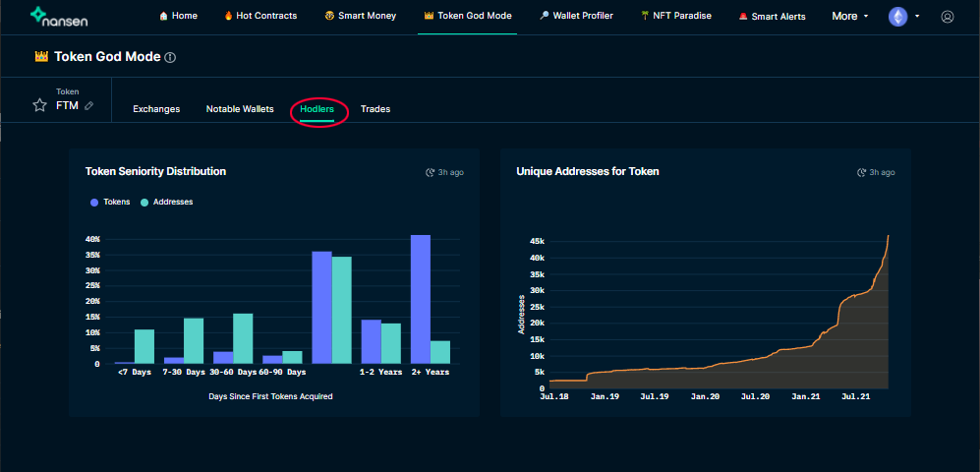This screenshot has height=472, width=980.
Task: Click the Nansen logo
Action: point(59,17)
